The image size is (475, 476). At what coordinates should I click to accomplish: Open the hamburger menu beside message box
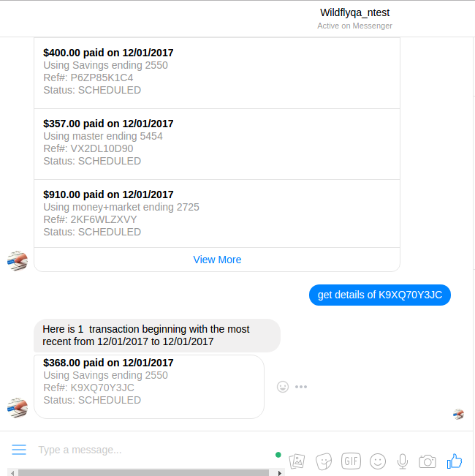19,450
